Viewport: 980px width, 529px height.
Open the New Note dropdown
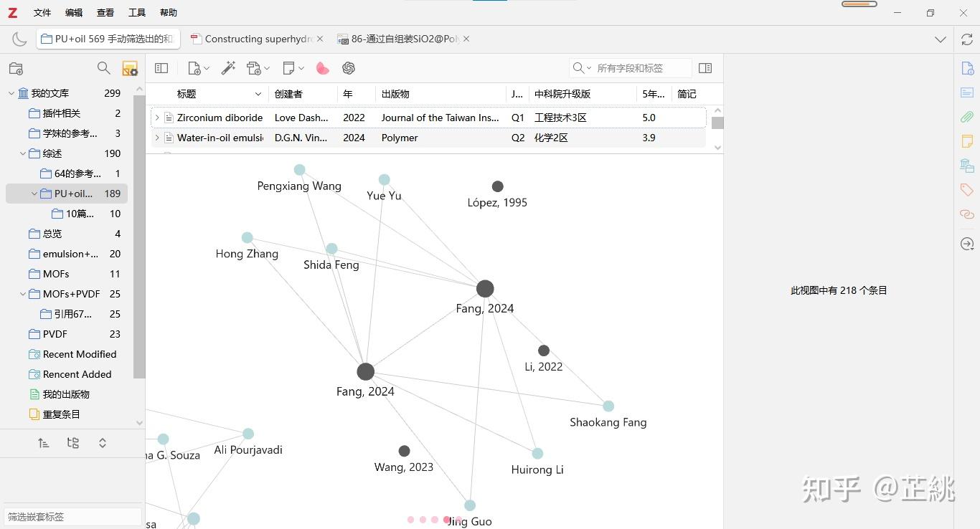(x=293, y=68)
